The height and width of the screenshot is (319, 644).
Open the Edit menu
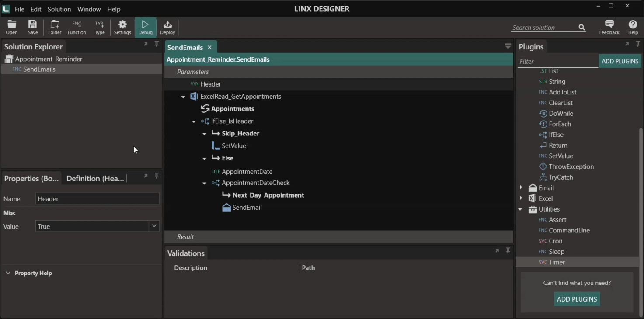click(36, 9)
